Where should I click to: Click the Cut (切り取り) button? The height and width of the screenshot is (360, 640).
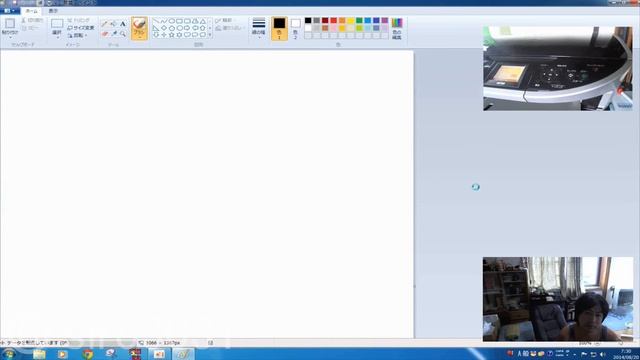coord(32,20)
